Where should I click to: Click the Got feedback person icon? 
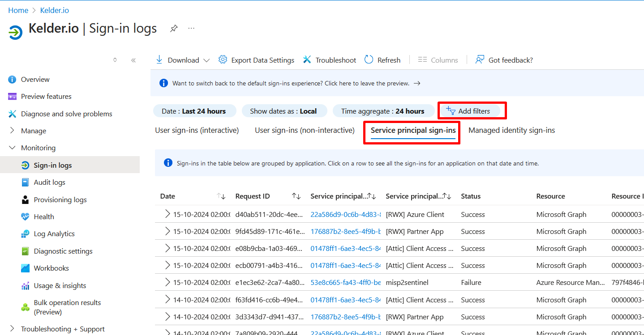tap(480, 59)
